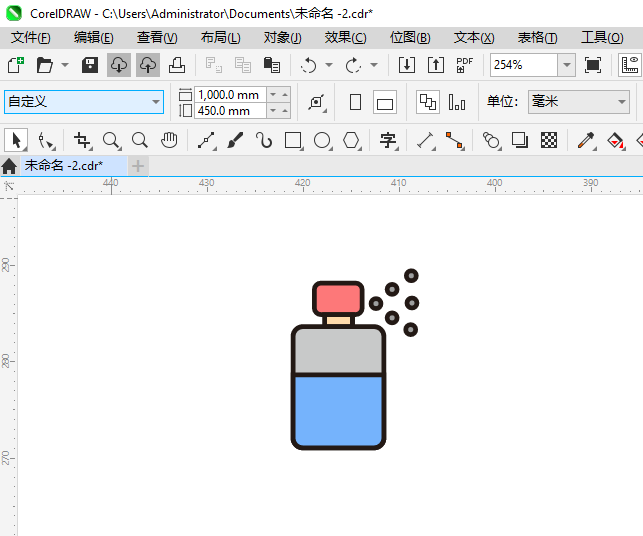
Task: Select the Pick tool arrow
Action: 15,140
